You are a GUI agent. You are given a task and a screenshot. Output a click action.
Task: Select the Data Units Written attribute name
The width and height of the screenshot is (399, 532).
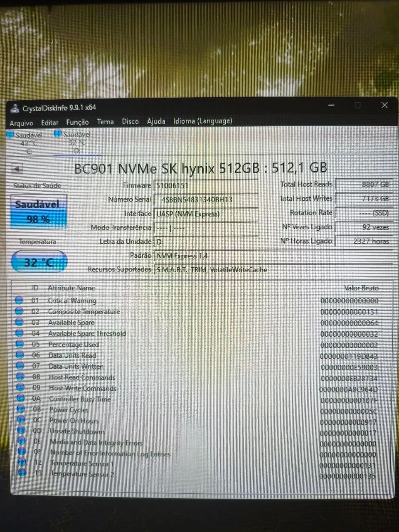pos(76,366)
